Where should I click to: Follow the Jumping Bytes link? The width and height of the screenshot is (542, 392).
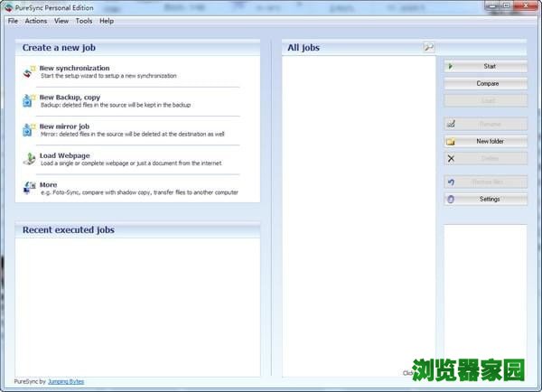66,381
